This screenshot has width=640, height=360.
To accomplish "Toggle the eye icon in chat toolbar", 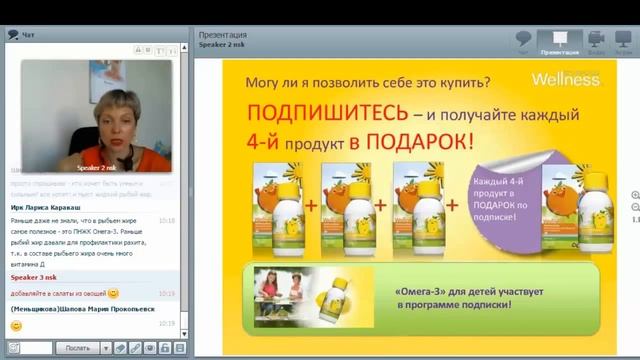I will (150, 348).
